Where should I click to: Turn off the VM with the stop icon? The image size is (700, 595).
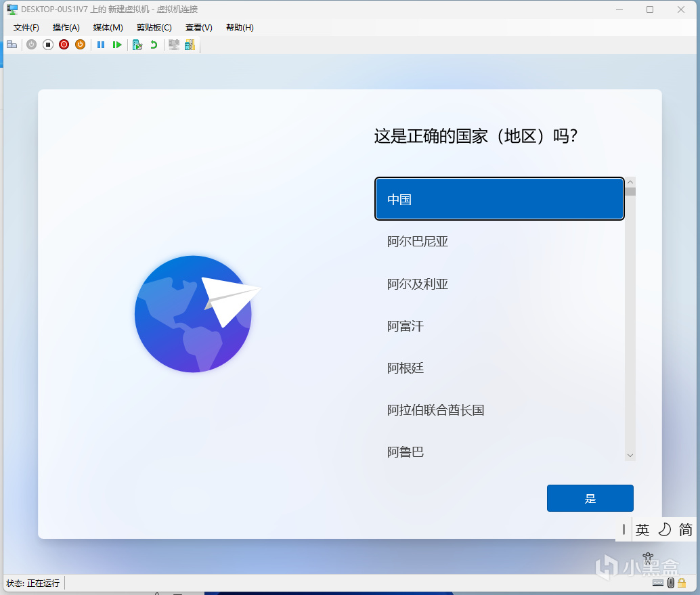48,45
